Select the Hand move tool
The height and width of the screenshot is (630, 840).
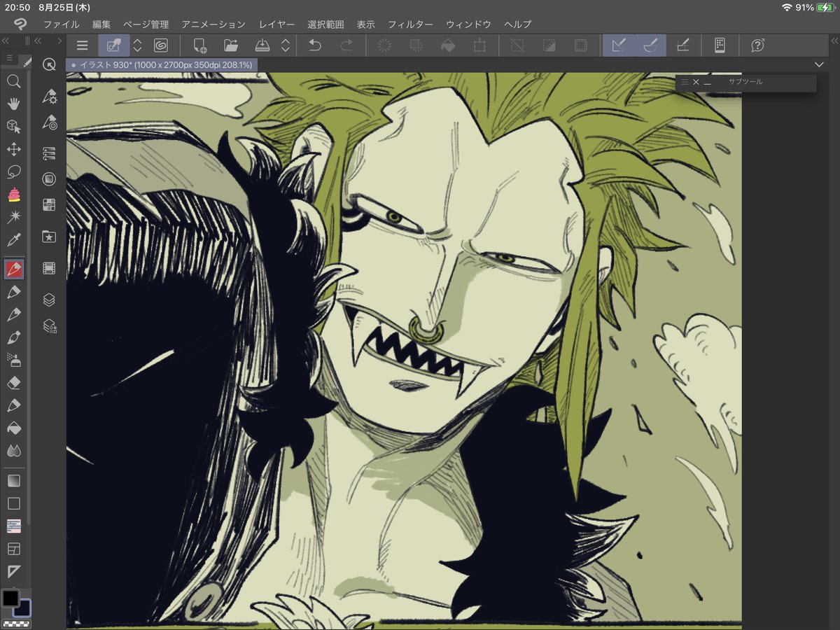[x=13, y=104]
